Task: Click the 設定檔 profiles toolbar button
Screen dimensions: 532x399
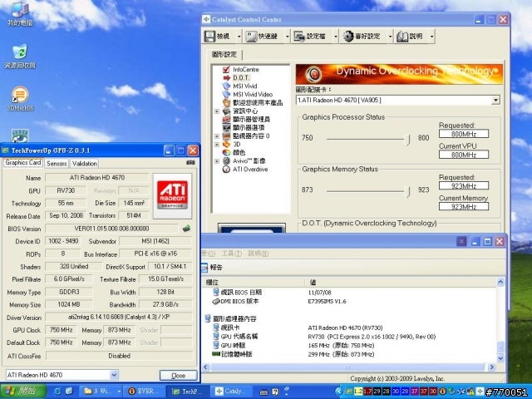Action: click(313, 36)
